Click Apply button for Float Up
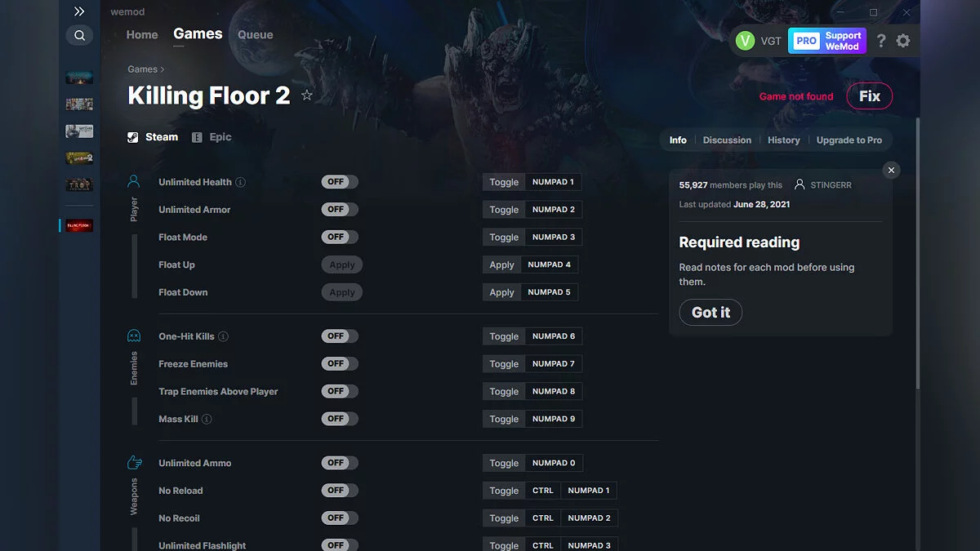The image size is (980, 551). tap(341, 264)
